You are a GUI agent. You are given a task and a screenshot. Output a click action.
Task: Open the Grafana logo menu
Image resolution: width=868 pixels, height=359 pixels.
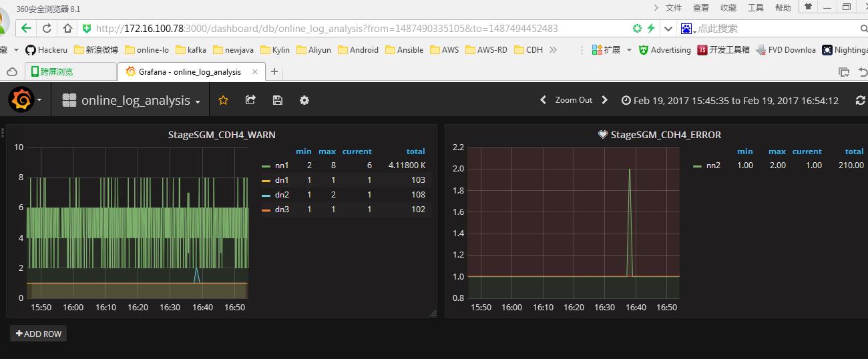(x=21, y=100)
